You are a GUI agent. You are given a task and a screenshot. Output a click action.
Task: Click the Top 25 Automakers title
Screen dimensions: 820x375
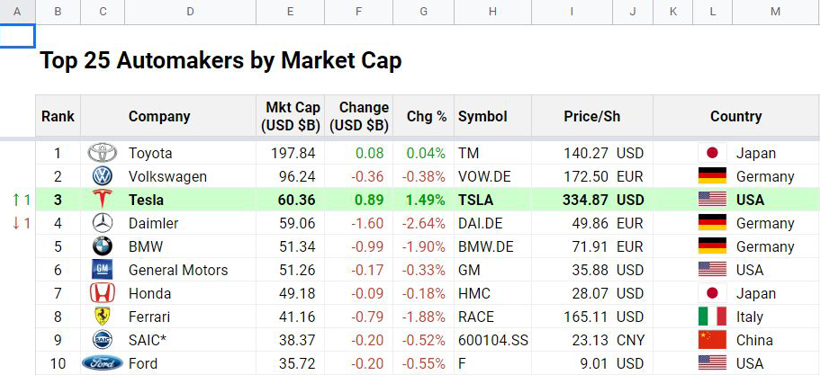tap(221, 61)
